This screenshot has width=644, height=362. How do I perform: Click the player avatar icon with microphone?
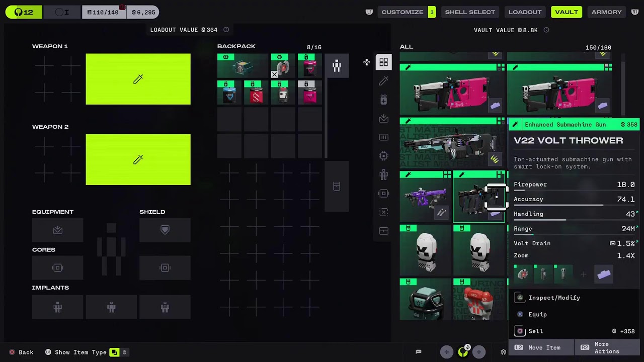[463, 352]
